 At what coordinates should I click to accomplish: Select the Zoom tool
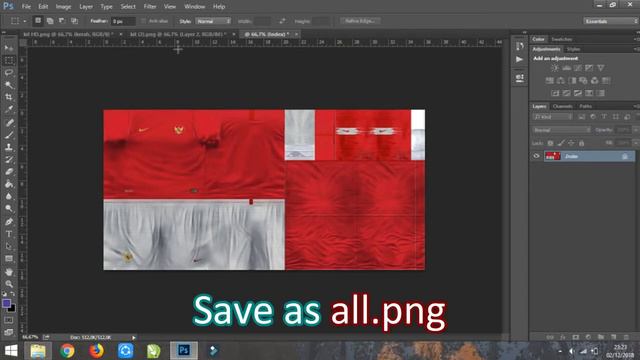pos(9,284)
